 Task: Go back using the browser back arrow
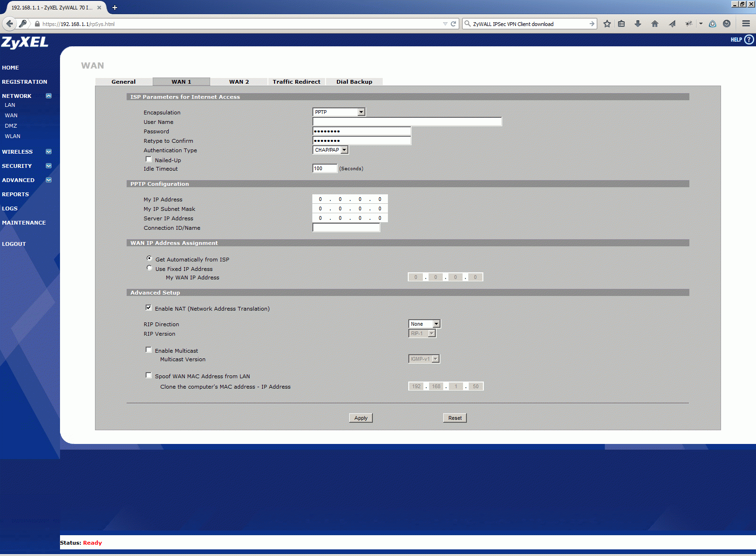coord(9,24)
